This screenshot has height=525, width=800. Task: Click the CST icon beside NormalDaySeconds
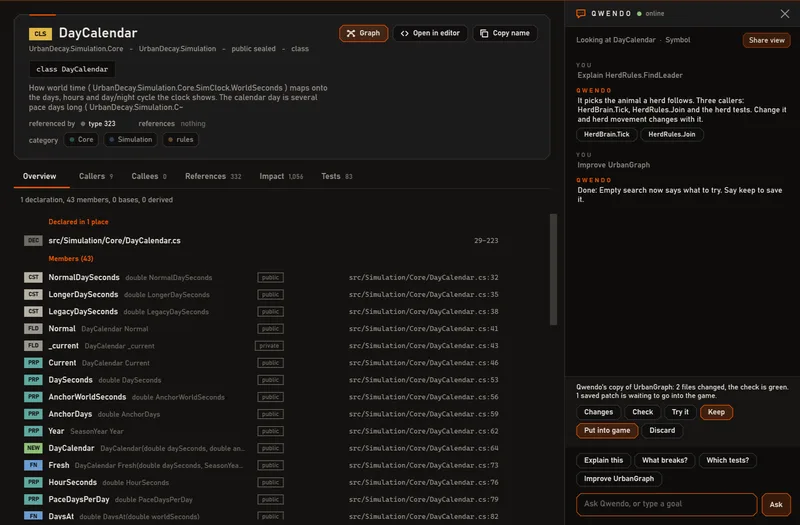pos(33,278)
